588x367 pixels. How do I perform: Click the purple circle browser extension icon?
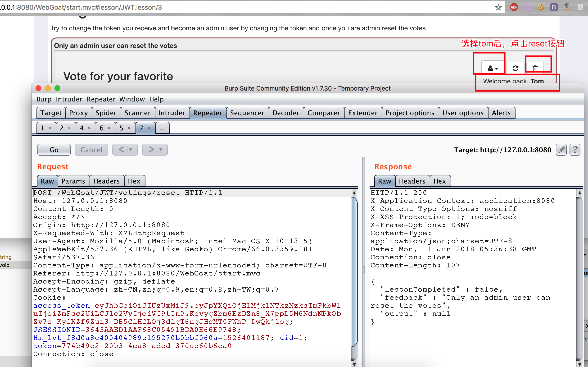click(x=527, y=7)
